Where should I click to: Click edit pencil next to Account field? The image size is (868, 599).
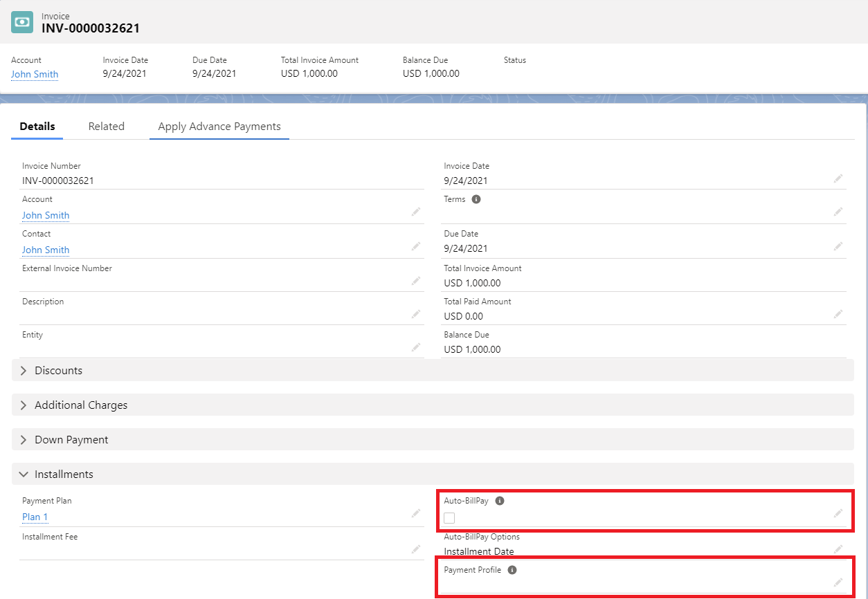click(415, 212)
